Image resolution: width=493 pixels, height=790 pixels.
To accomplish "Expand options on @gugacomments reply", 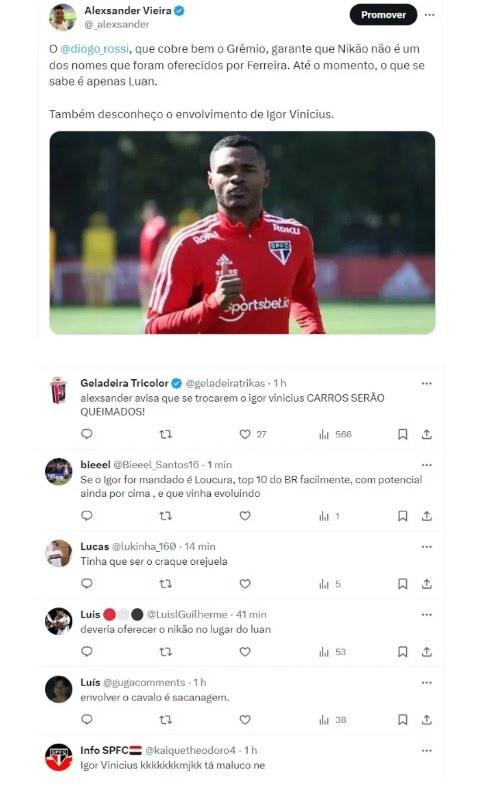I will 427,683.
